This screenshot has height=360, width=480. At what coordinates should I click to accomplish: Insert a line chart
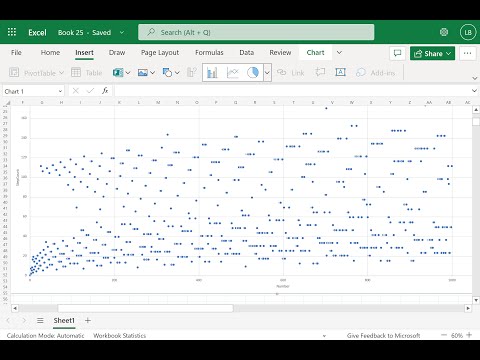click(x=232, y=73)
